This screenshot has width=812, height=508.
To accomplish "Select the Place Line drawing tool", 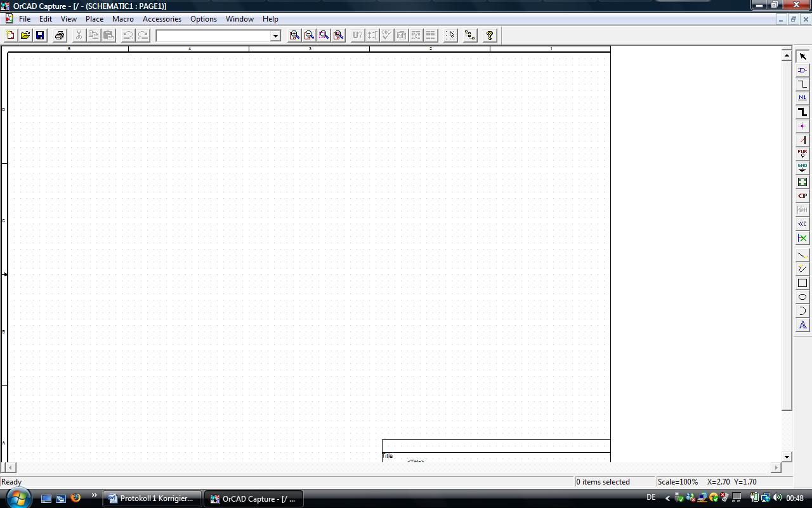I will 802,255.
